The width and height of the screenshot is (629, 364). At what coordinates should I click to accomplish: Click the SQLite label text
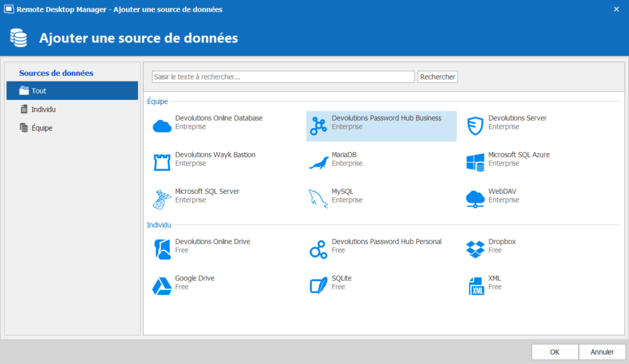coord(341,278)
